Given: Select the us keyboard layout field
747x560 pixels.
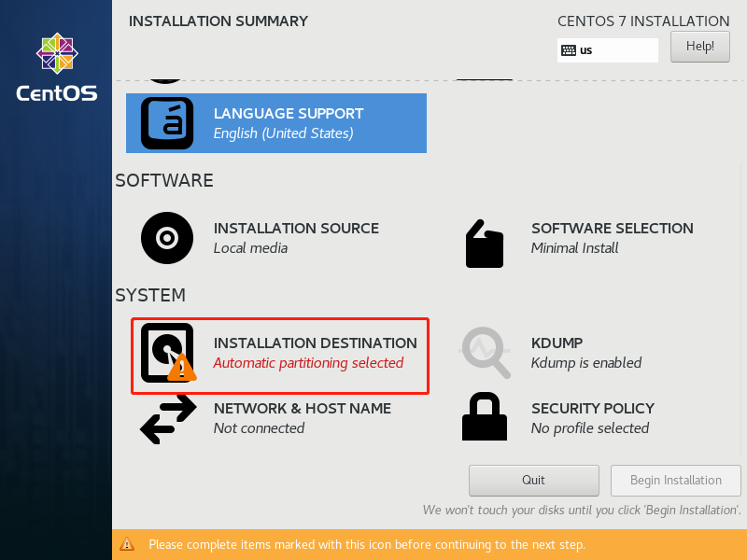Looking at the screenshot, I should point(608,50).
